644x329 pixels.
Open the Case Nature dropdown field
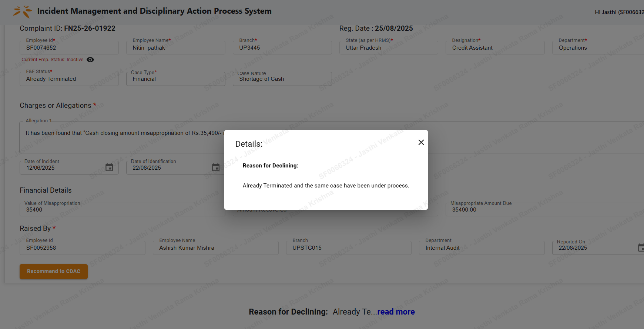(x=282, y=79)
